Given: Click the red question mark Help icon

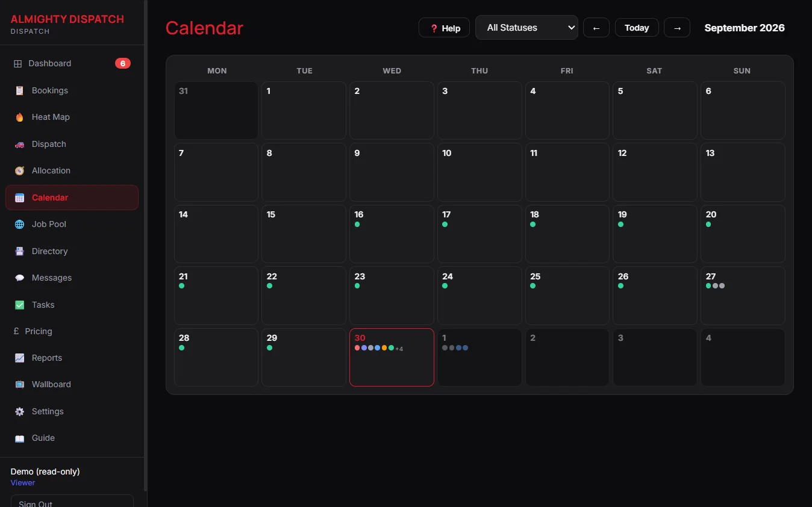Looking at the screenshot, I should 434,28.
